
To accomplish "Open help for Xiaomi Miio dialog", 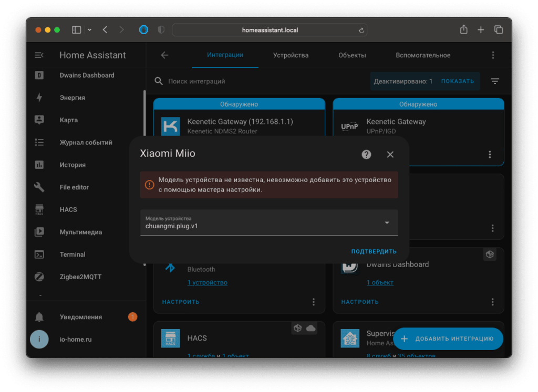I will pyautogui.click(x=366, y=154).
